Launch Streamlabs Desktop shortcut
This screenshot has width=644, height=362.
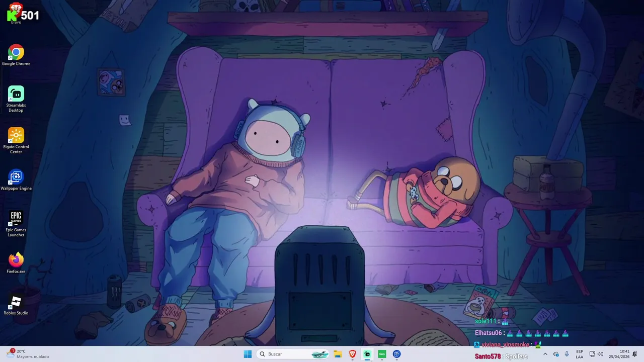pos(16,99)
